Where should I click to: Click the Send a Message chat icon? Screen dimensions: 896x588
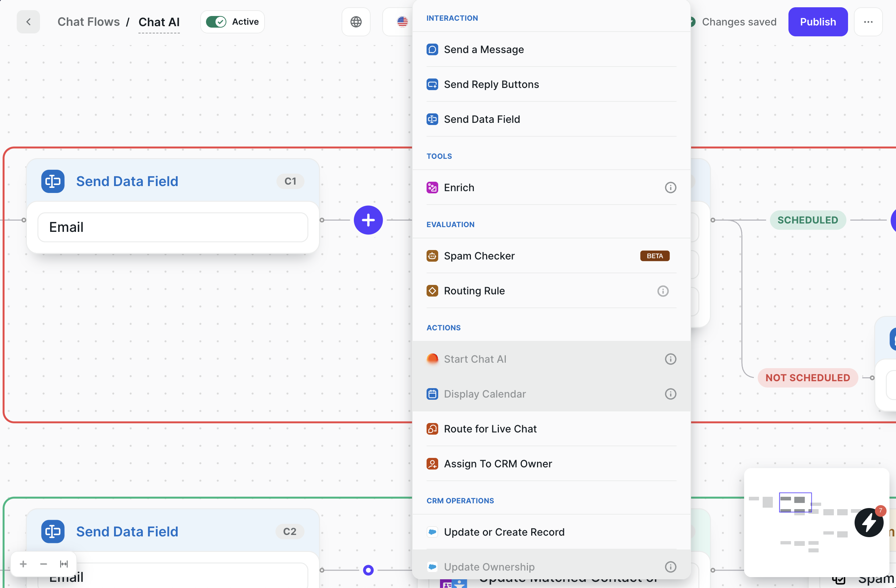[432, 49]
